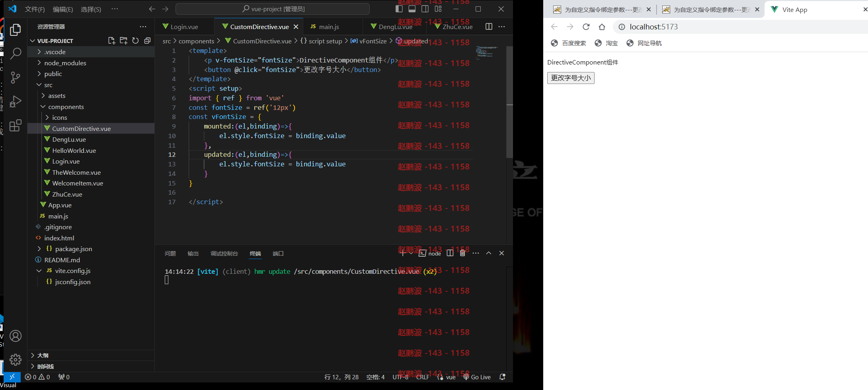This screenshot has width=868, height=390.
Task: Show errors and warnings in status bar
Action: (37, 377)
